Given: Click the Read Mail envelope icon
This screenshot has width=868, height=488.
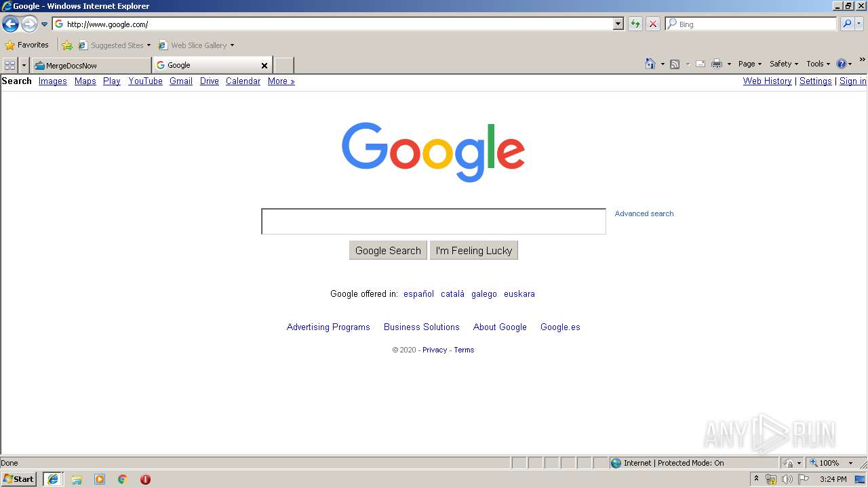Looking at the screenshot, I should click(701, 64).
